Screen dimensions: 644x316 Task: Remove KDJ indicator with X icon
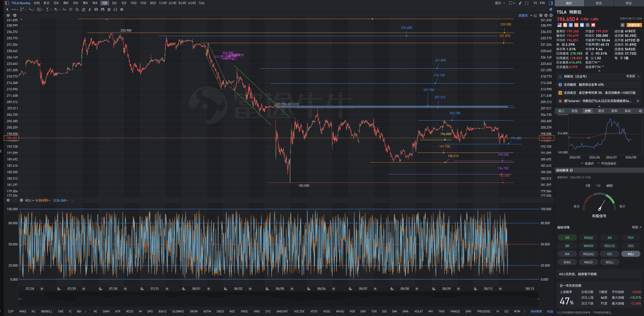[21, 200]
